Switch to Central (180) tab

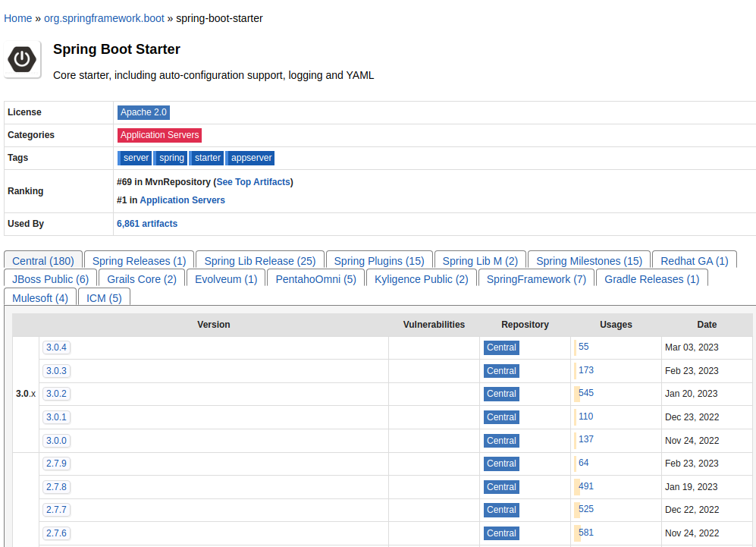tap(43, 261)
